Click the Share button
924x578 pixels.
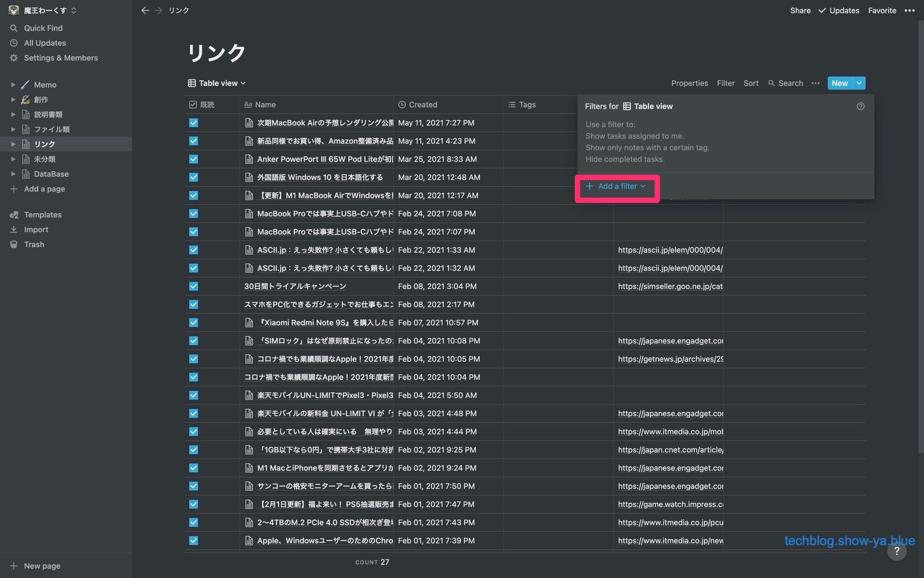coord(800,10)
